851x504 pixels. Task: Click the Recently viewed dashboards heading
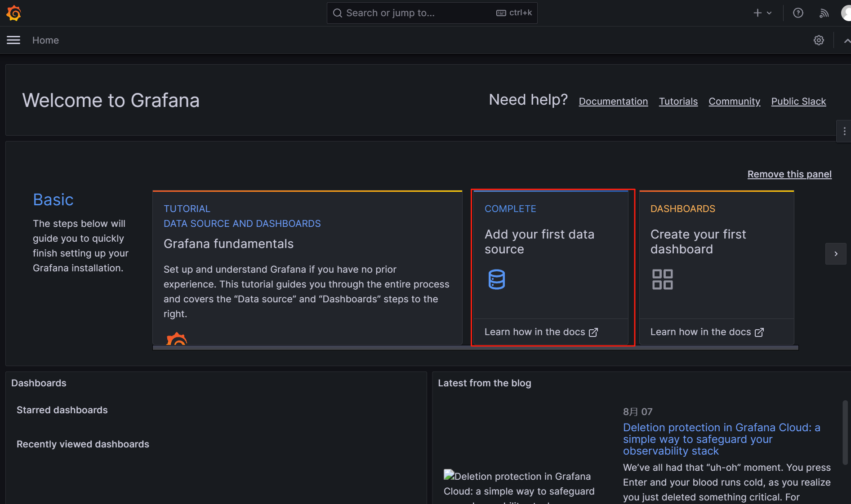click(x=83, y=444)
